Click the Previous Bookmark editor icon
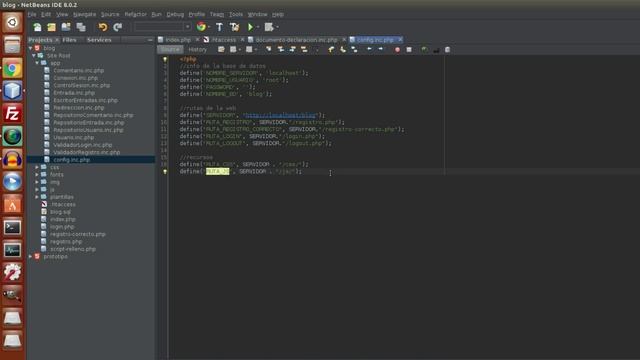Screen dimensions: 640x360 click(x=331, y=49)
